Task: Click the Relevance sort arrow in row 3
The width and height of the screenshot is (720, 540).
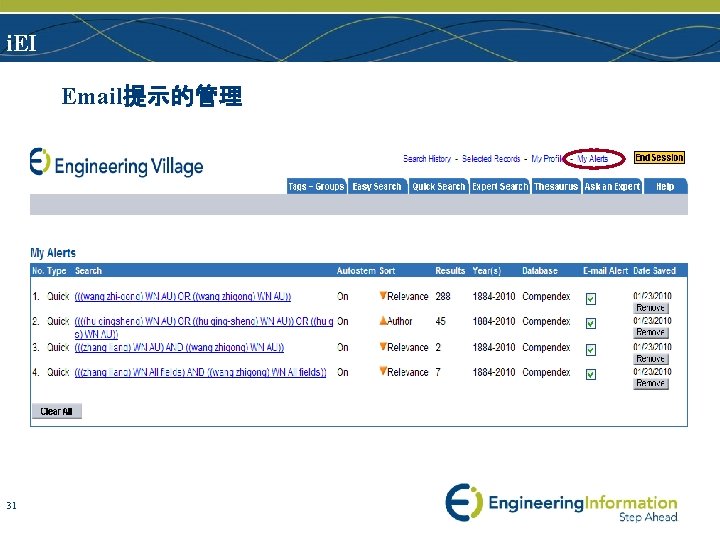Action: (x=382, y=346)
